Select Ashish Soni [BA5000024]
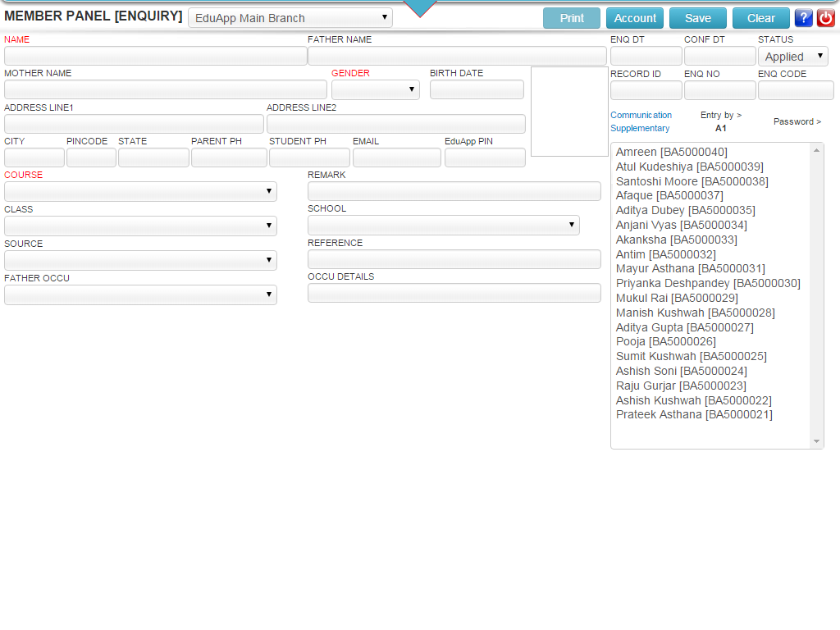The image size is (840, 630). (x=681, y=372)
